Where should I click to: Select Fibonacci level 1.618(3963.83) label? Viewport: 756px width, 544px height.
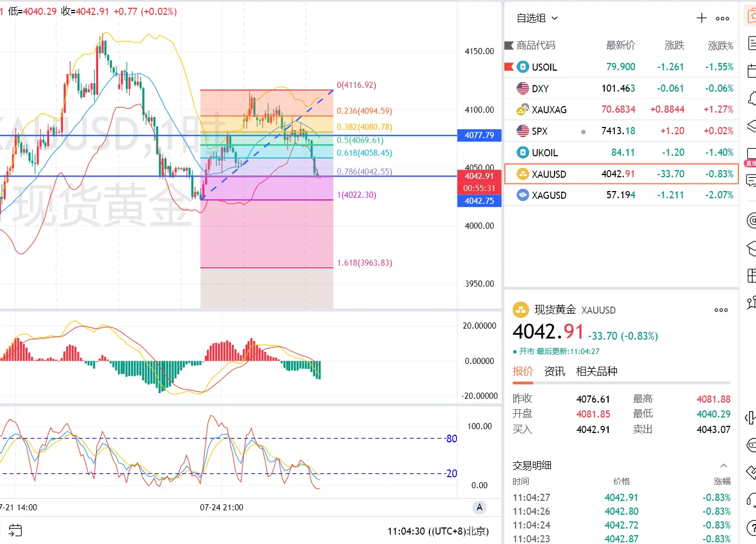[x=365, y=263]
